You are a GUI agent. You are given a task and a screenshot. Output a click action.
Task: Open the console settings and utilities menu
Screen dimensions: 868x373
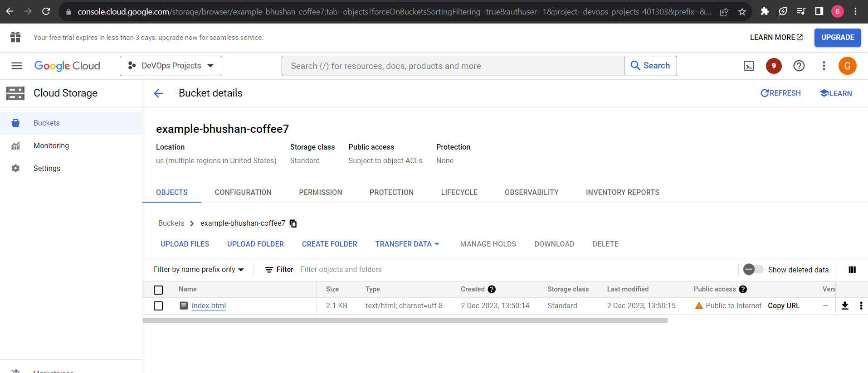coord(824,66)
